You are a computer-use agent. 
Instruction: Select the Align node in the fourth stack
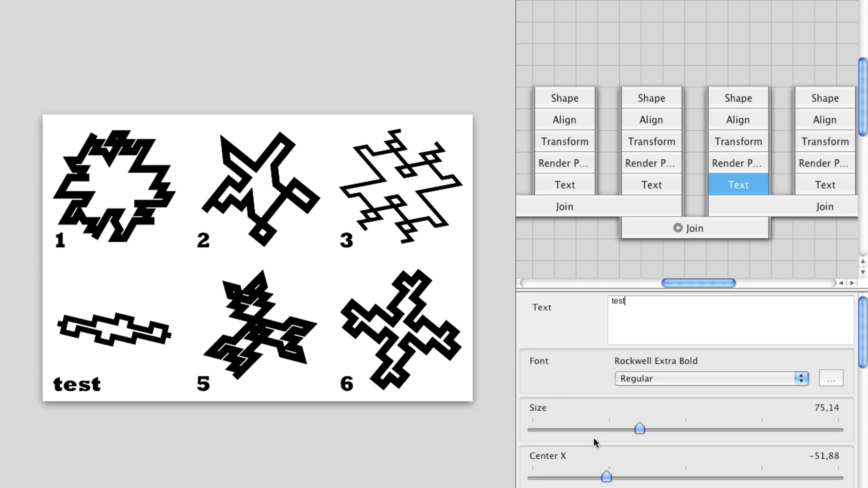825,119
